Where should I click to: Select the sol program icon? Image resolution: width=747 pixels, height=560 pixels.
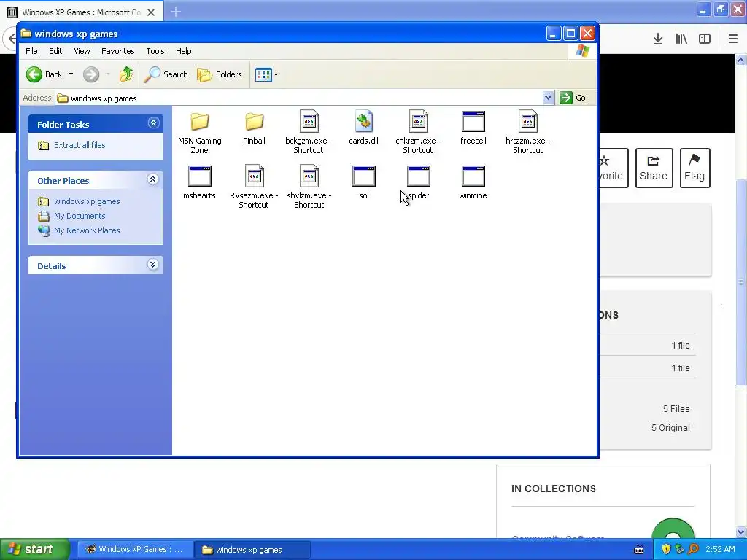364,176
